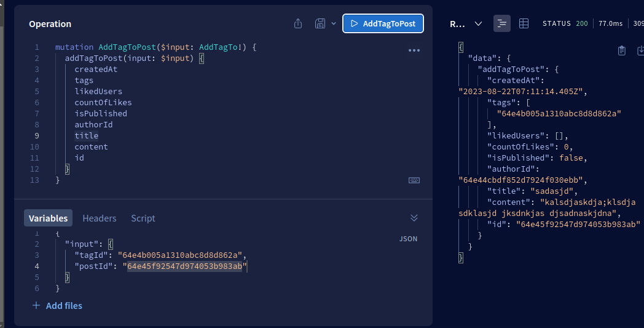Click the "input" key in variables JSON

pyautogui.click(x=84, y=244)
